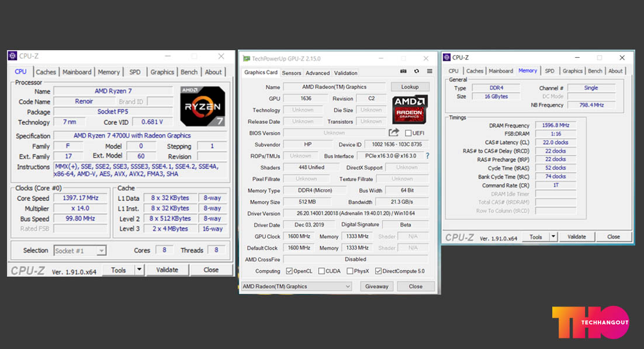644x349 pixels.
Task: Select the CPU tab in the CPU-Z processor window
Action: (x=20, y=71)
